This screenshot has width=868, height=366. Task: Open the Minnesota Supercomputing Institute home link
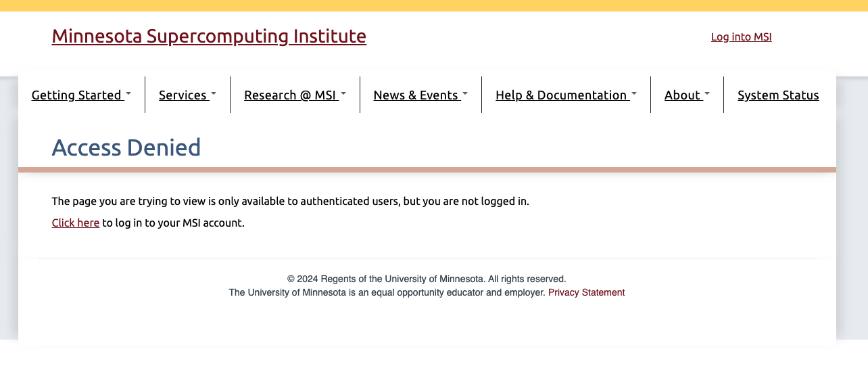click(x=209, y=36)
